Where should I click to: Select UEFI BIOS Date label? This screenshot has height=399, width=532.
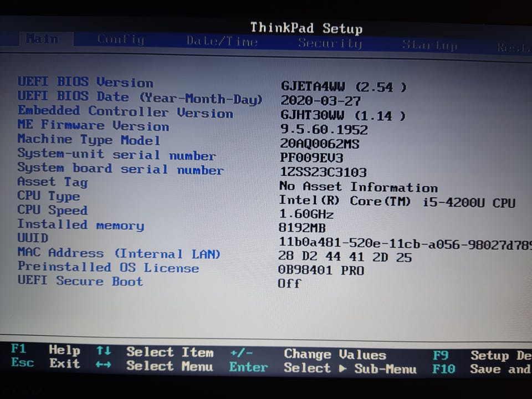(x=140, y=98)
